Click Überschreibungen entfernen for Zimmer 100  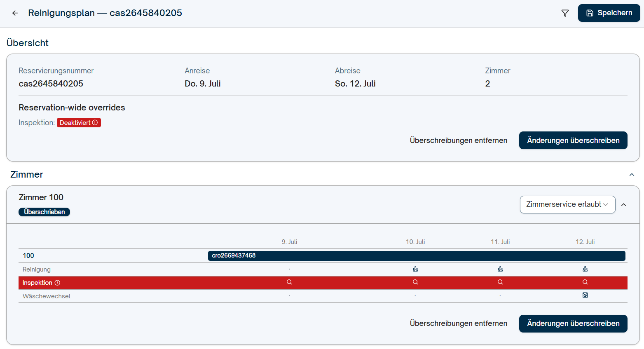click(x=459, y=323)
